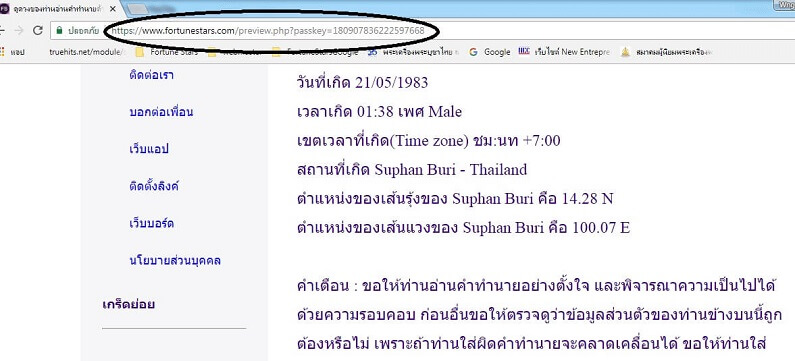Open the พระเครื่องพระบูชาไทย bookmark

[x=413, y=52]
